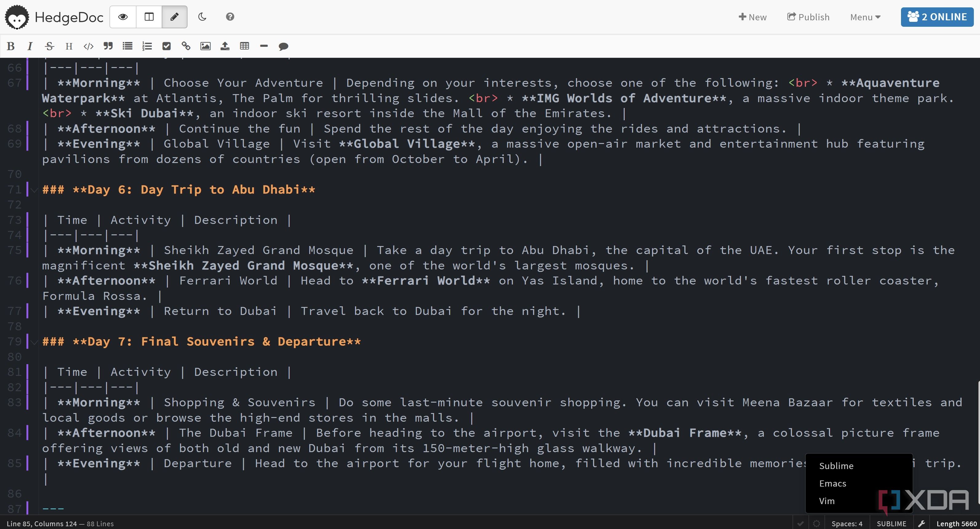Image resolution: width=980 pixels, height=529 pixels.
Task: Insert a numbered list
Action: click(x=147, y=46)
